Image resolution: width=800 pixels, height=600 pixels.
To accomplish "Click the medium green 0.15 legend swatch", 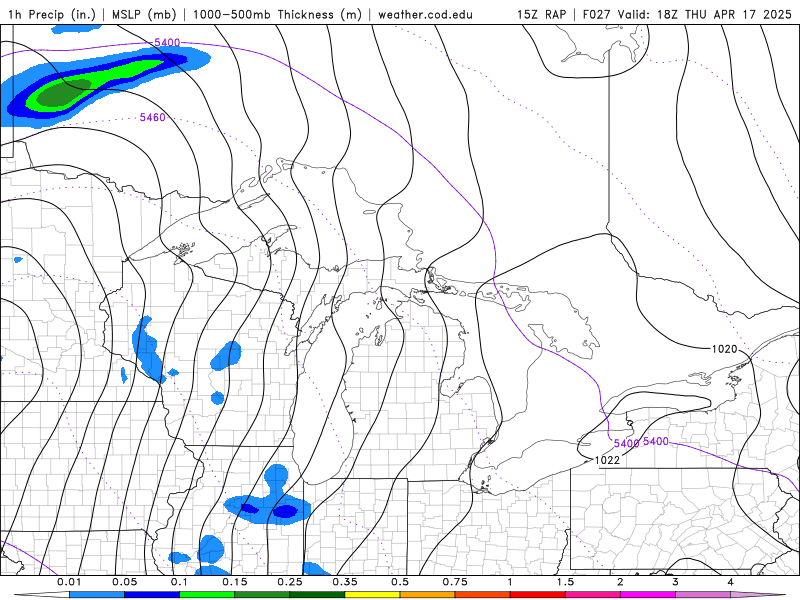I will [x=262, y=595].
